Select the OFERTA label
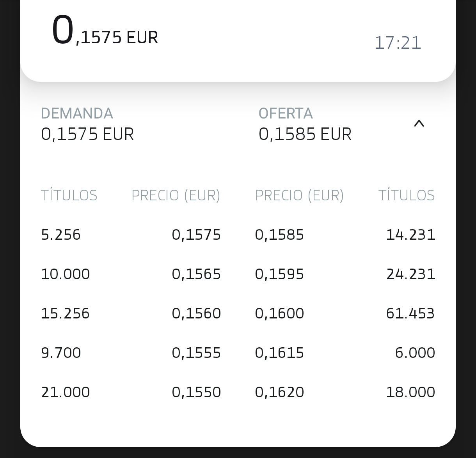 point(286,113)
